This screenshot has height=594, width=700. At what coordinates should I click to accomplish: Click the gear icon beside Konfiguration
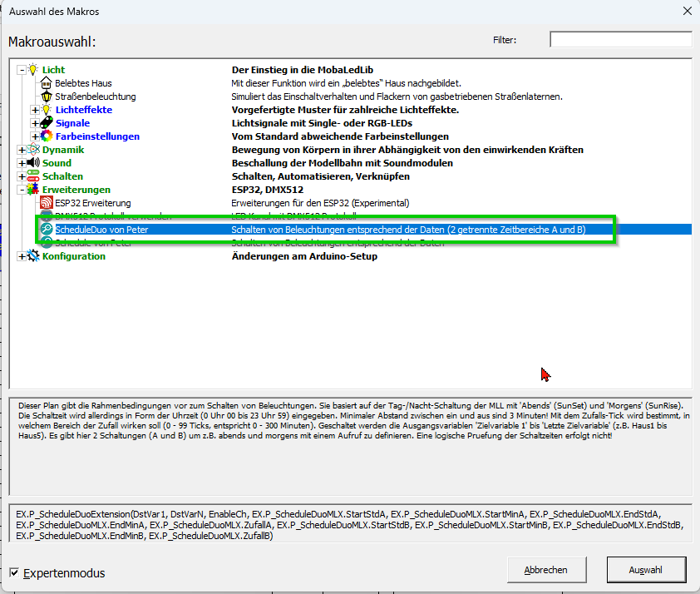tap(33, 256)
